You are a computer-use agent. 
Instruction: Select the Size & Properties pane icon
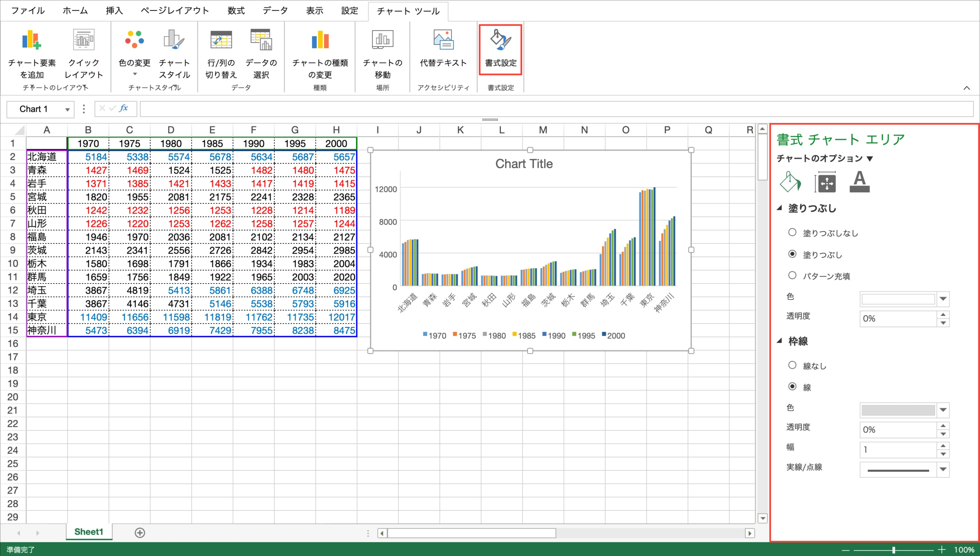826,183
